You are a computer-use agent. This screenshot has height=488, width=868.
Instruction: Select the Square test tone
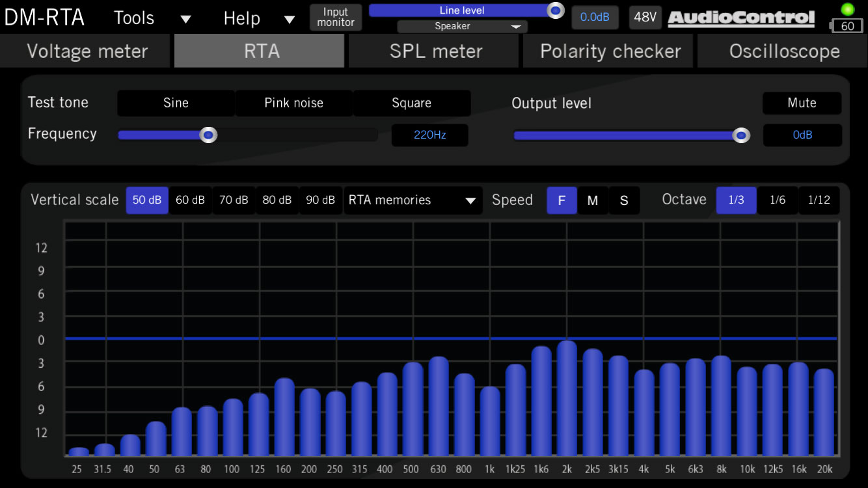click(412, 103)
